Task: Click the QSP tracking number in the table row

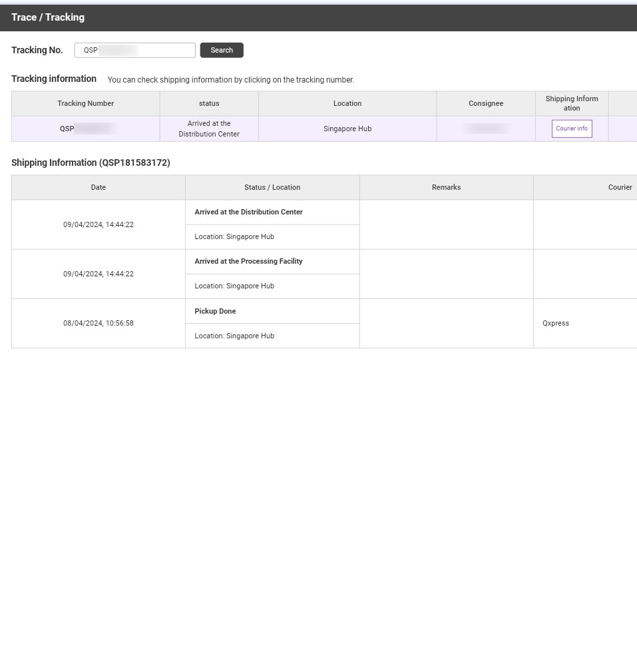Action: point(86,129)
